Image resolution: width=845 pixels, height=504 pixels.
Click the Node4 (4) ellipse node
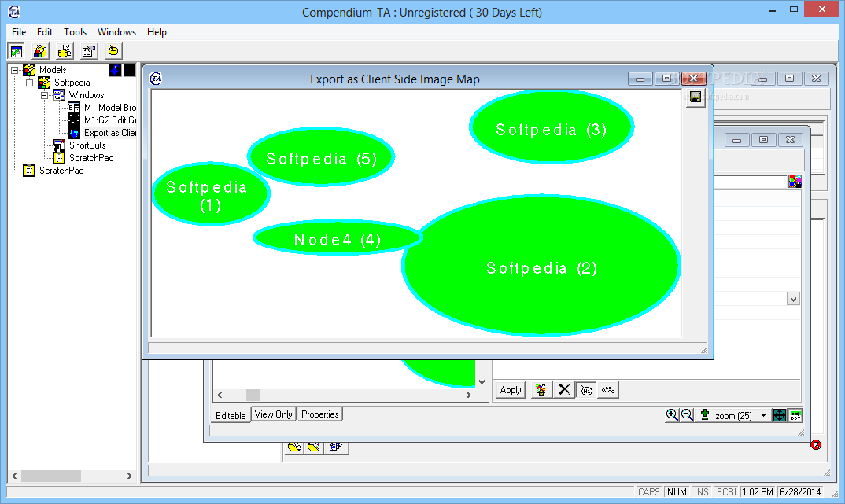[x=338, y=237]
